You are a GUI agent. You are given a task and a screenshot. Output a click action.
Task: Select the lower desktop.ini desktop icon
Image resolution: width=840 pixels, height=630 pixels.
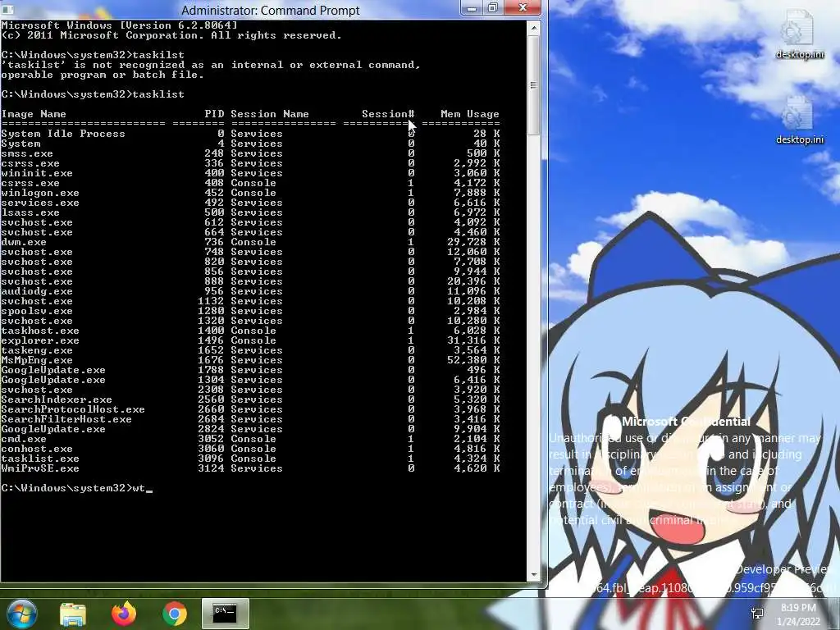[799, 121]
